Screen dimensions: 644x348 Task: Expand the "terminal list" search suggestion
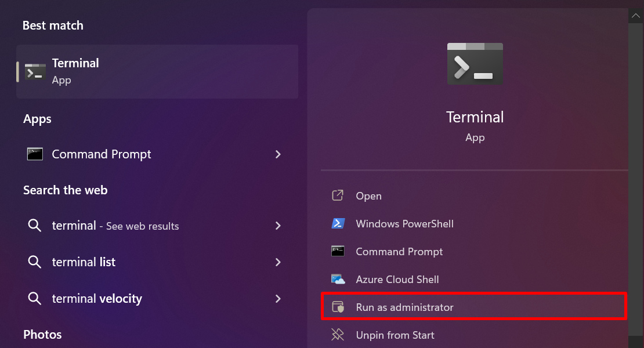click(278, 262)
